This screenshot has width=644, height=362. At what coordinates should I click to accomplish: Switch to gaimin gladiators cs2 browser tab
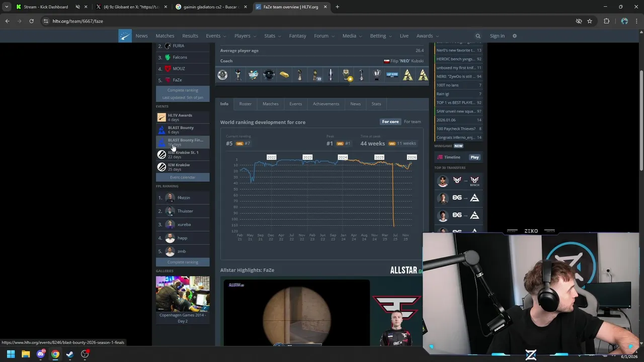coord(211,7)
